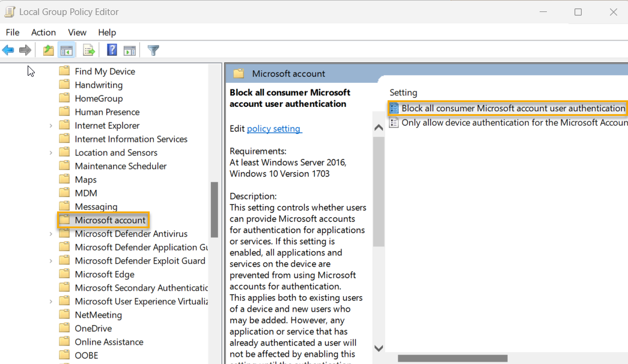The image size is (628, 364).
Task: Toggle the Show/Hide Action Pane icon
Action: (130, 50)
